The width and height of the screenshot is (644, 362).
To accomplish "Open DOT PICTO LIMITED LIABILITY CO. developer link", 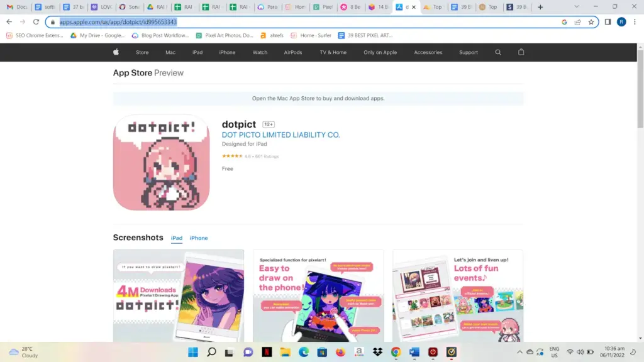I will tap(280, 135).
